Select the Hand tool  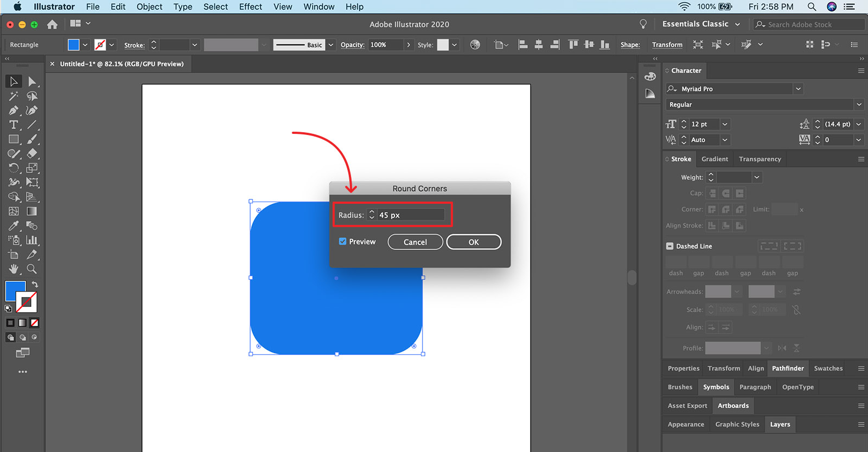pos(14,269)
